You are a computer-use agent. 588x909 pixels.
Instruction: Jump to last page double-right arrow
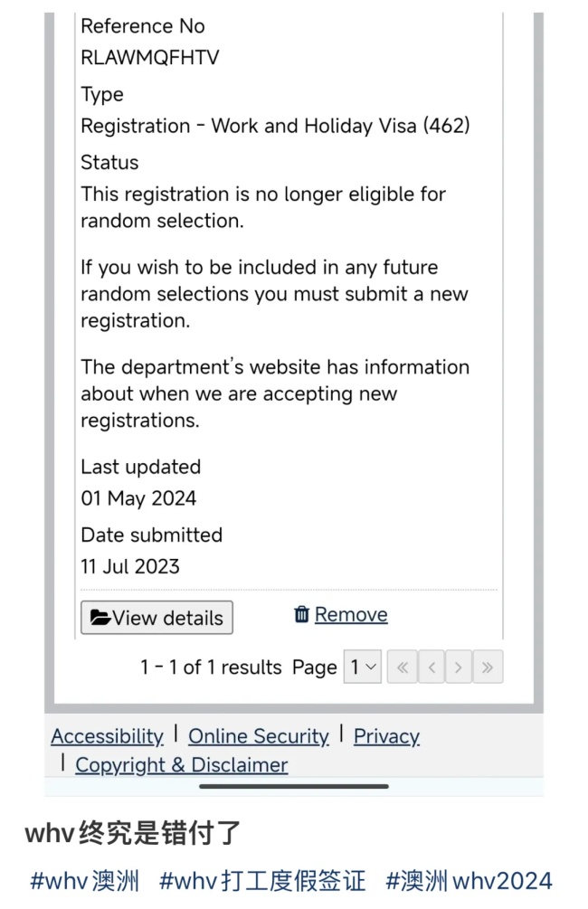coord(488,668)
